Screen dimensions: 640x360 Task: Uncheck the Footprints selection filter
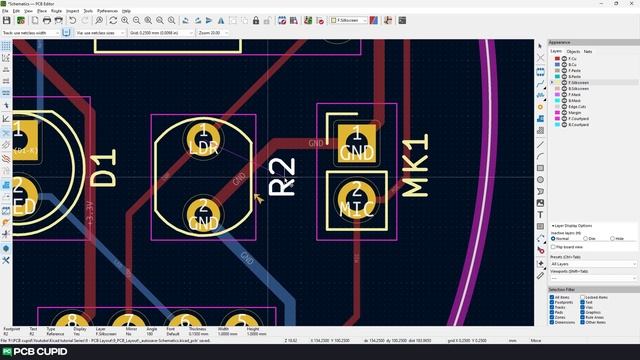(x=552, y=302)
